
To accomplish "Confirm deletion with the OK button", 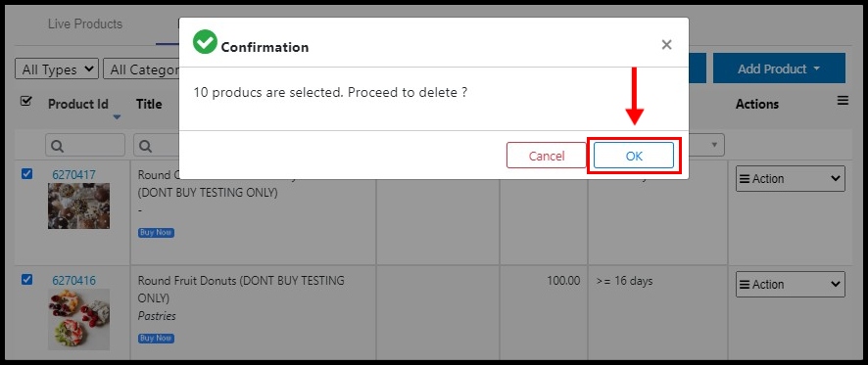I will click(634, 156).
